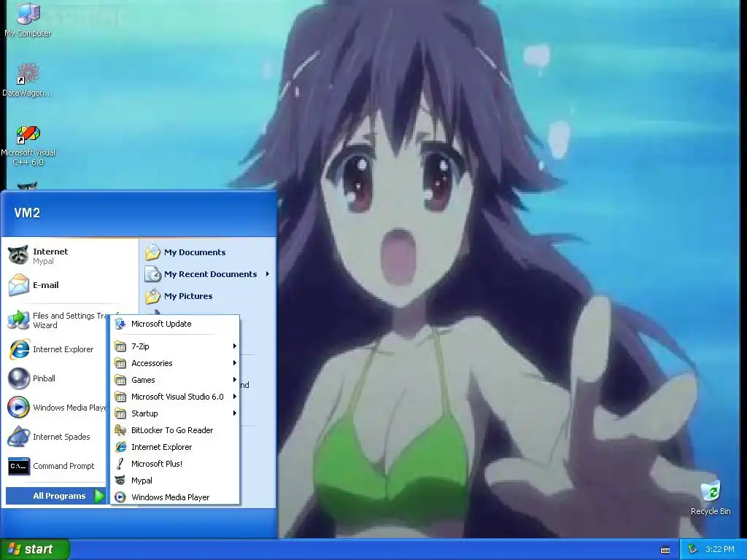Screen dimensions: 747x560
Task: Click the Command Prompt icon
Action: tap(18, 466)
